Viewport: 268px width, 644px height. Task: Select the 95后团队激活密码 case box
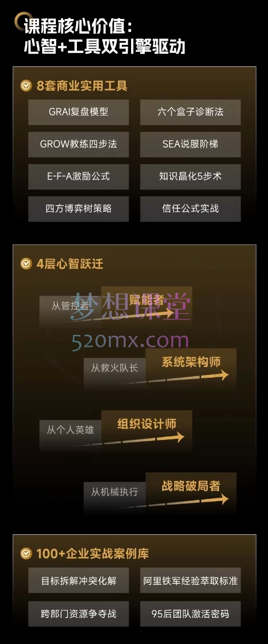[190, 614]
